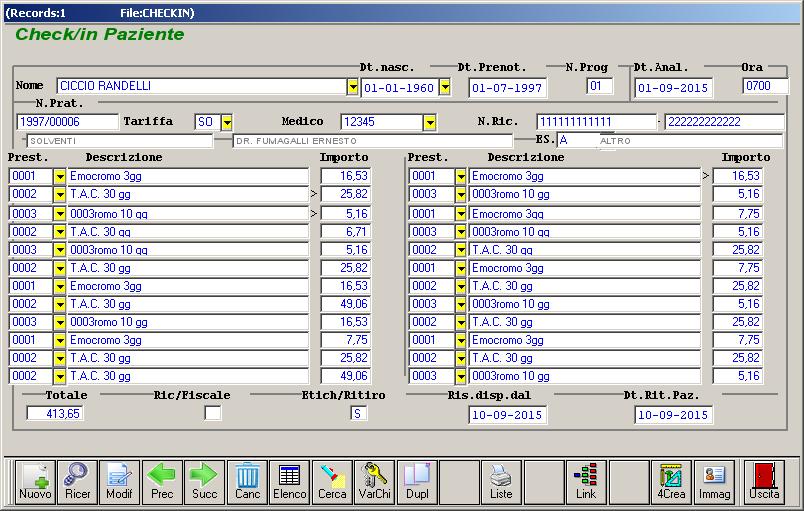
Task: Click the N.Prat. field 1997/00006
Action: coord(67,121)
